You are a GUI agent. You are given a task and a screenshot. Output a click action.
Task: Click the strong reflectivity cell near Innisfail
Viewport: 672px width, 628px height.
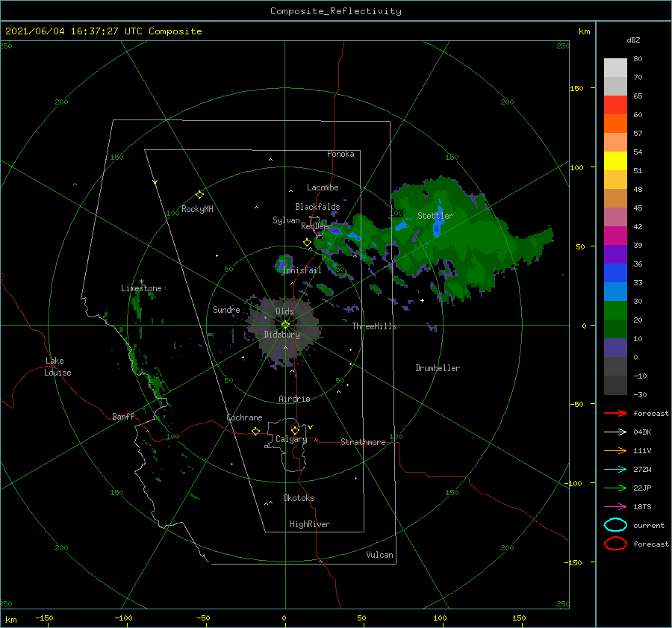click(x=283, y=264)
